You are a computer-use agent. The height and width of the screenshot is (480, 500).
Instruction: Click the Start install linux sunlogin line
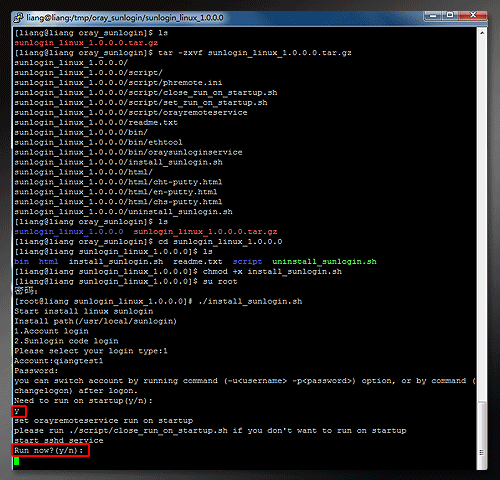[84, 311]
